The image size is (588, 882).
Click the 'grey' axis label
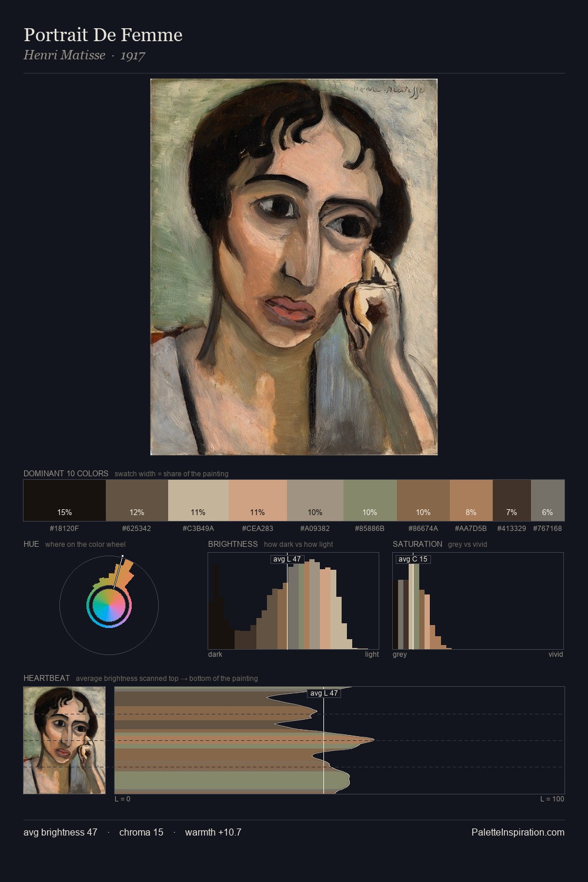click(x=400, y=654)
